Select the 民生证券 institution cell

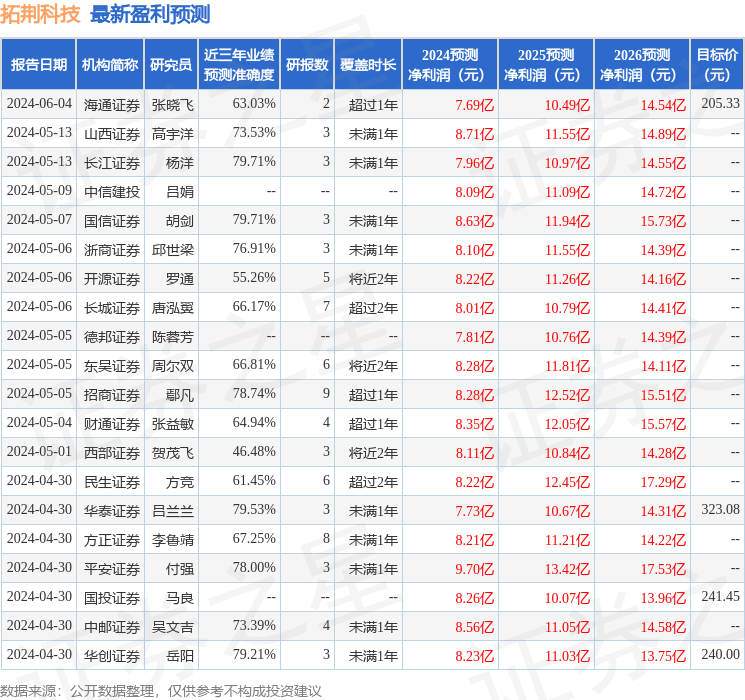click(112, 482)
